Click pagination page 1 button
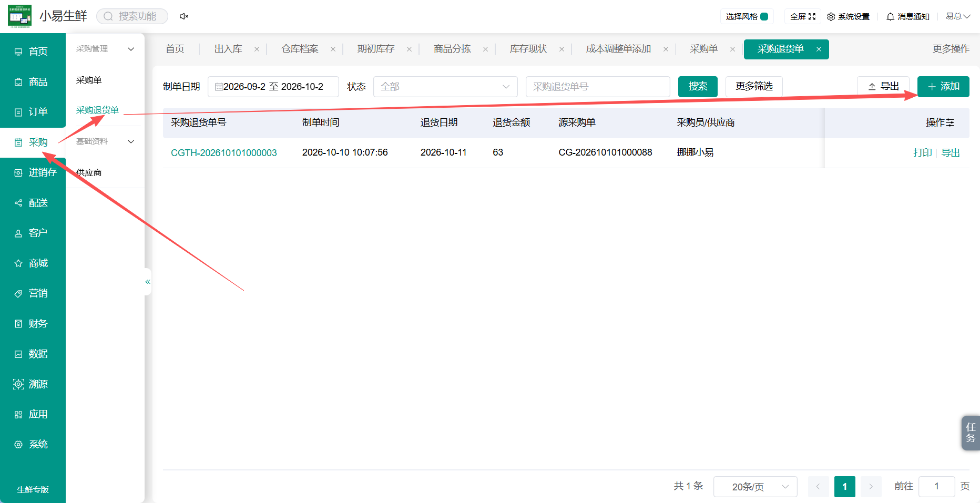The height and width of the screenshot is (503, 980). [844, 487]
